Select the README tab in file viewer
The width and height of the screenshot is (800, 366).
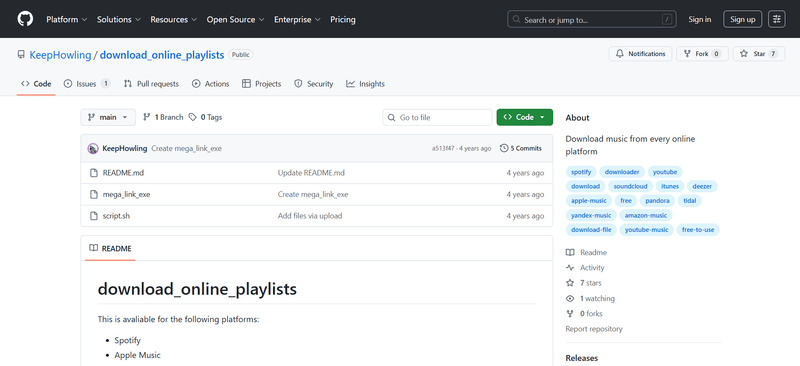tap(110, 249)
